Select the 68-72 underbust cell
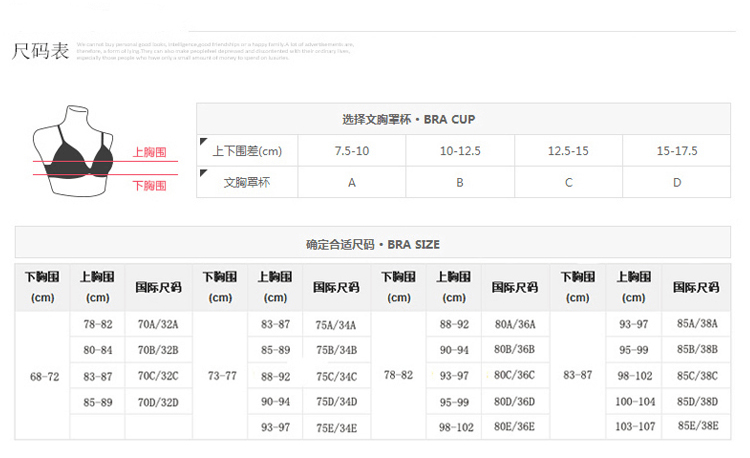This screenshot has width=750, height=458. click(42, 375)
